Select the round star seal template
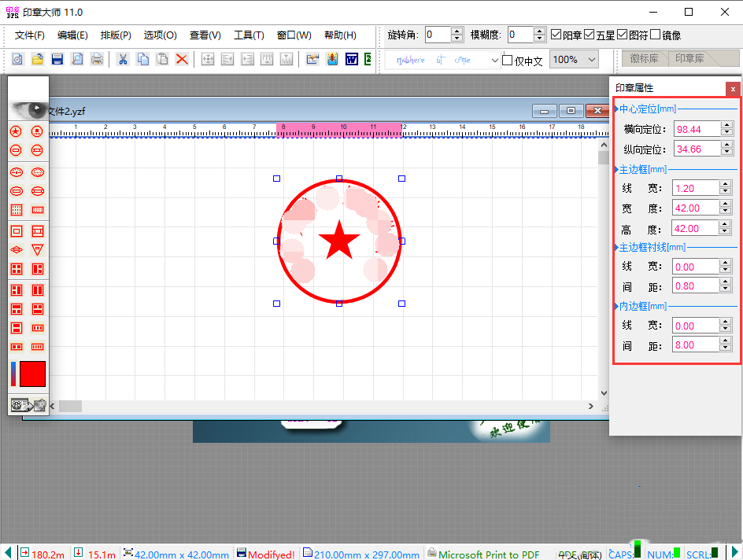This screenshot has height=560, width=743. coord(16,131)
